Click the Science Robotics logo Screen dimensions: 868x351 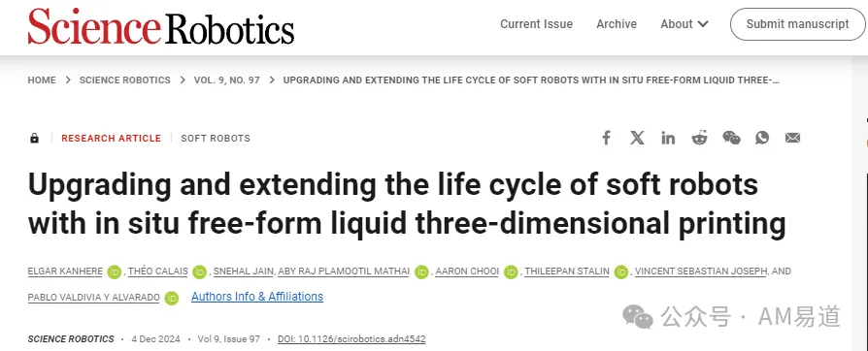point(161,26)
